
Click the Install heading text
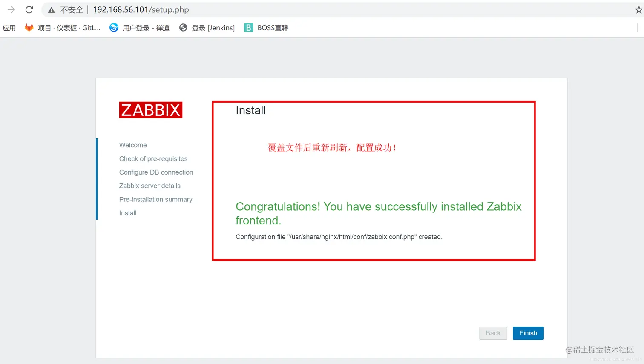(251, 110)
